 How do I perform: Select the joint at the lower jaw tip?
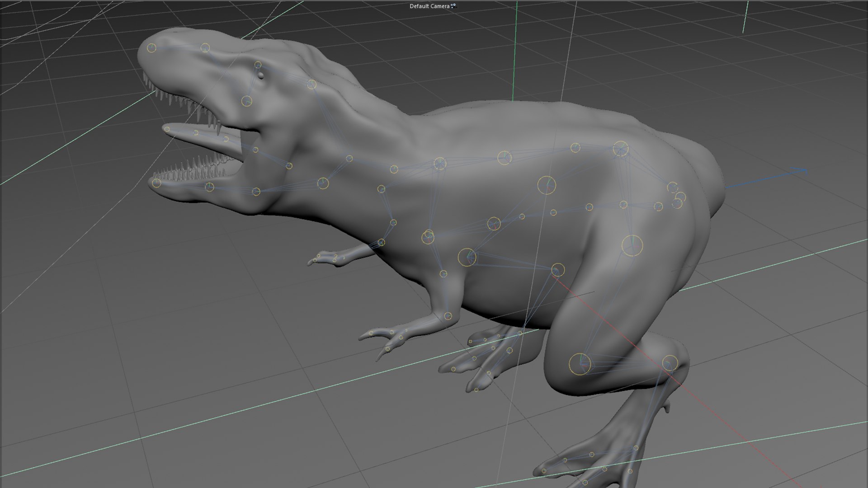pos(156,183)
